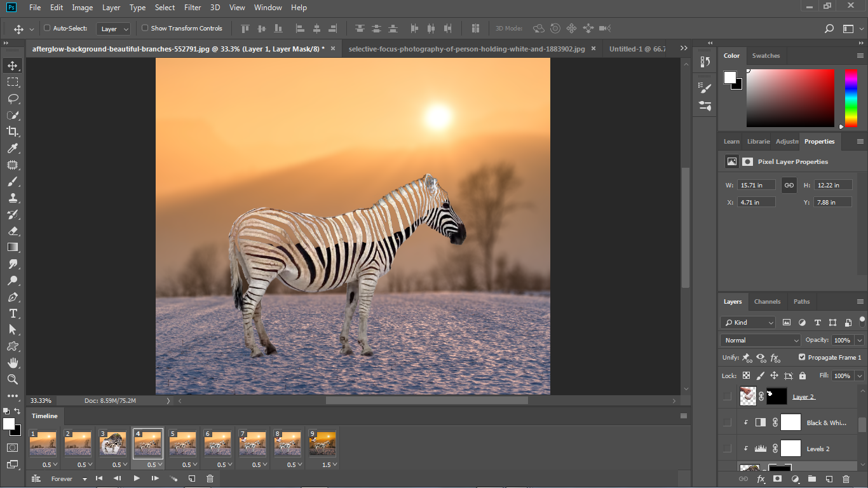Select the Brush tool
This screenshot has width=868, height=488.
(x=13, y=181)
